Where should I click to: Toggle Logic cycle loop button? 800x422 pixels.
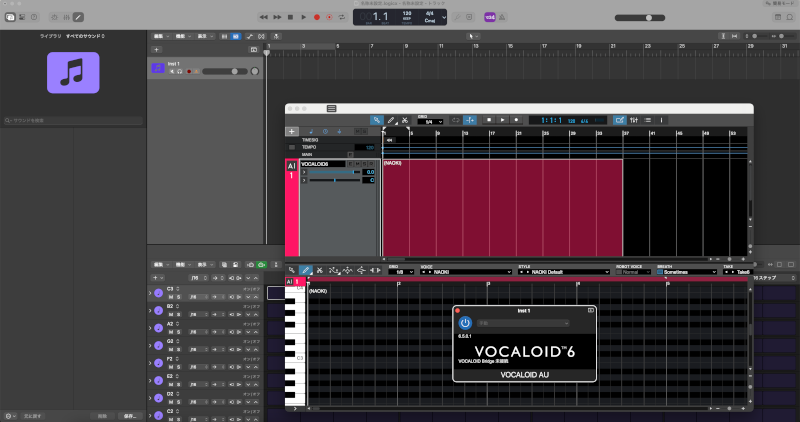tap(342, 17)
